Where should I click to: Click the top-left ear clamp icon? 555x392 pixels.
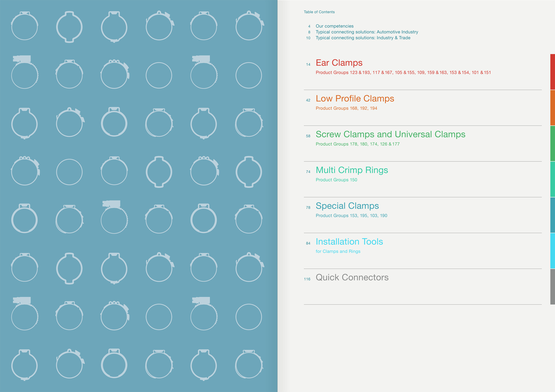tap(25, 26)
